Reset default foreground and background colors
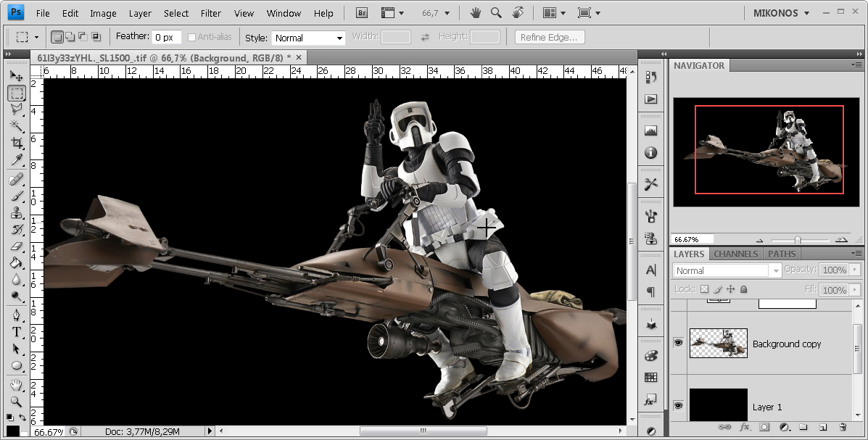Screen dimensions: 868x440 tap(10, 417)
